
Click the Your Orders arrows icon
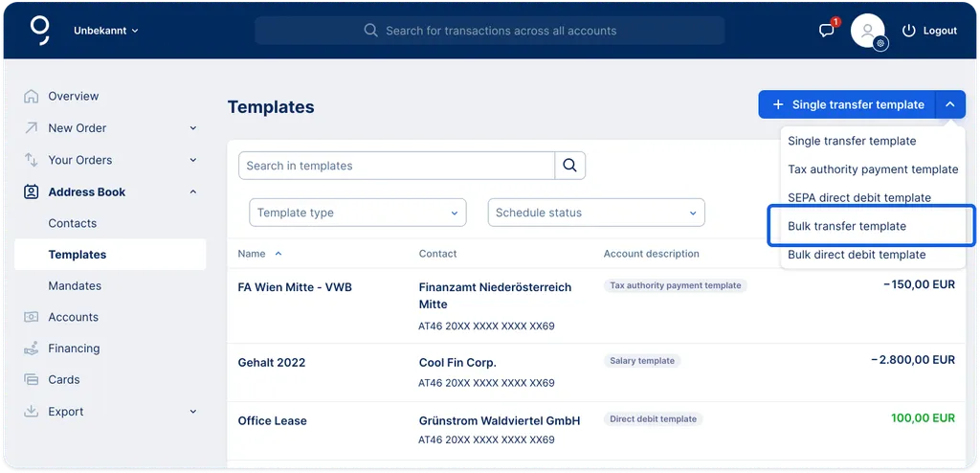[31, 160]
